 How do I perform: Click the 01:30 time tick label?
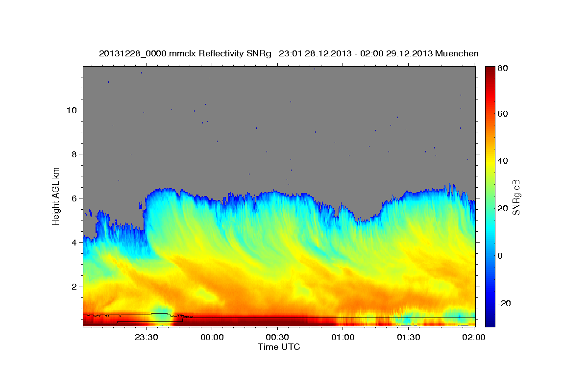pyautogui.click(x=409, y=337)
